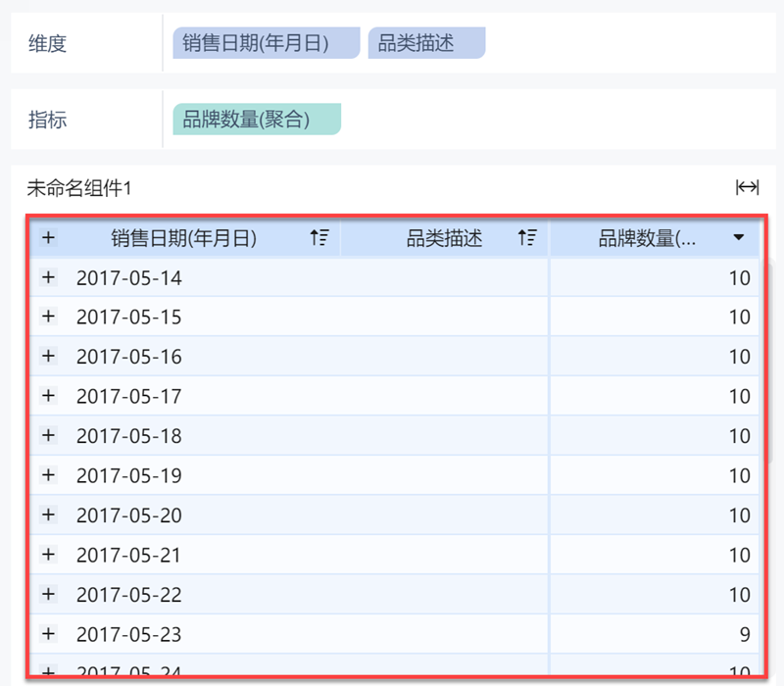Expand all rows with header plus icon
784x686 pixels.
coord(49,237)
